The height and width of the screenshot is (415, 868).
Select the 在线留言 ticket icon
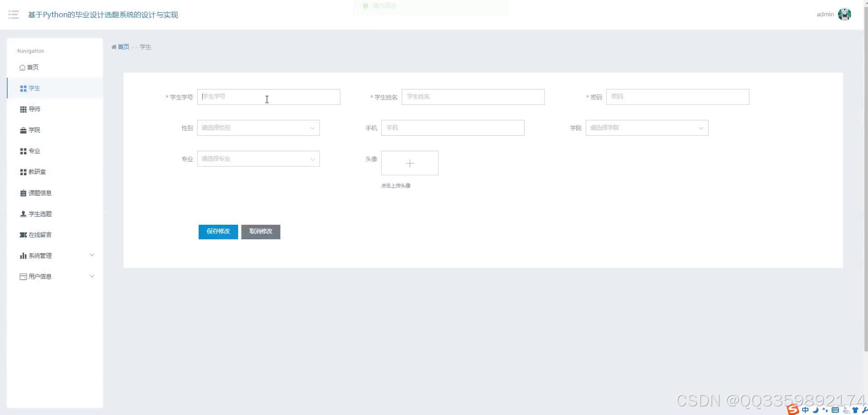click(23, 235)
